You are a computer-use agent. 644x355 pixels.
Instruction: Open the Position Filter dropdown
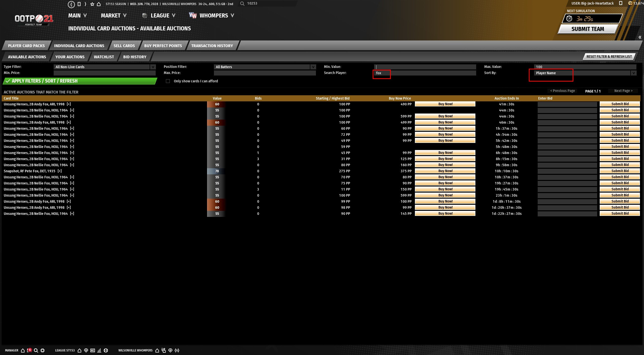click(313, 67)
